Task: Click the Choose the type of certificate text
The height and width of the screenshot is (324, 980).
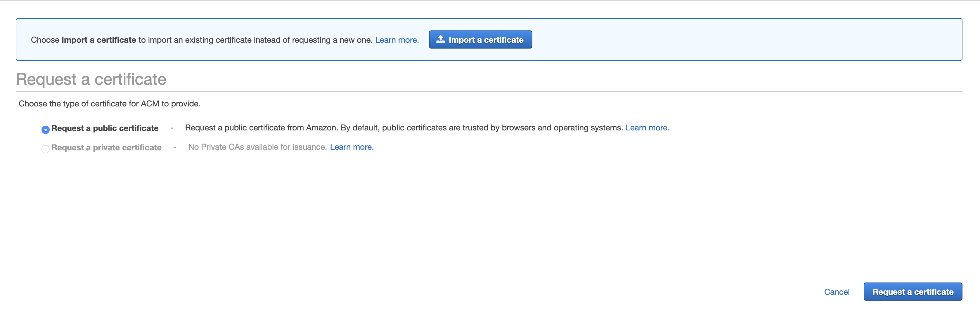Action: pyautogui.click(x=109, y=104)
